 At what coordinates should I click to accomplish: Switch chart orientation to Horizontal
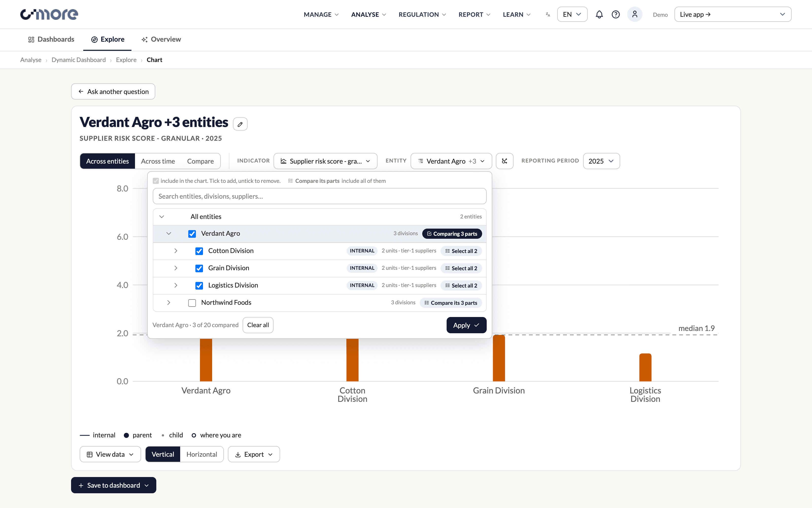tap(202, 454)
